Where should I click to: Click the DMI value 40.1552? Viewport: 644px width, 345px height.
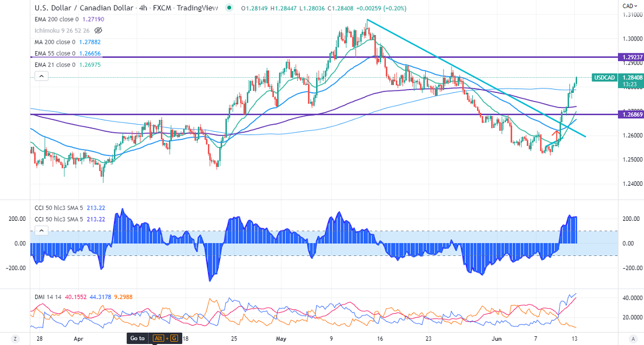(76, 296)
